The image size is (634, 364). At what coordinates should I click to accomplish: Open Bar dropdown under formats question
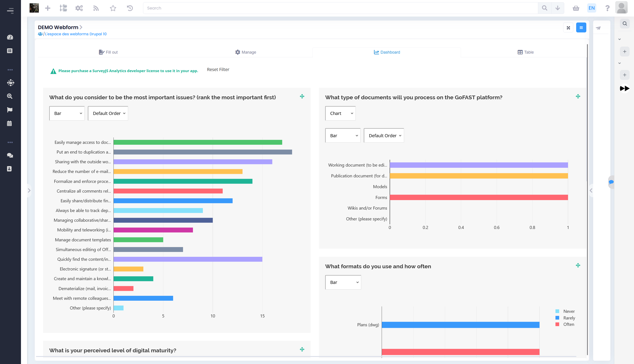pos(343,282)
